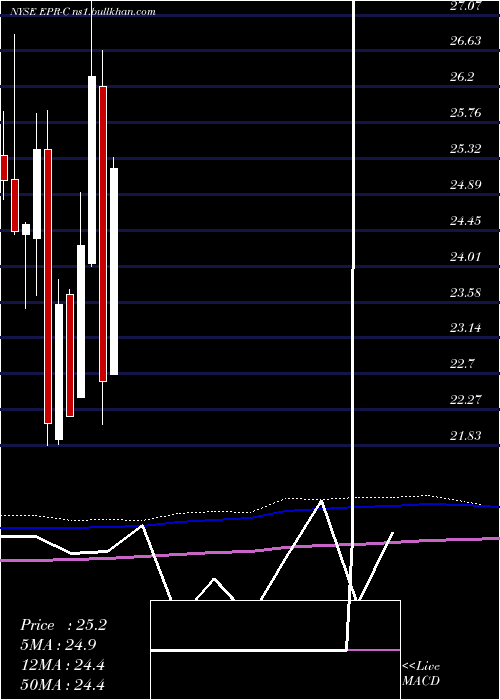Click the tallest red candlestick body
The height and width of the screenshot is (700, 500).
point(103,234)
